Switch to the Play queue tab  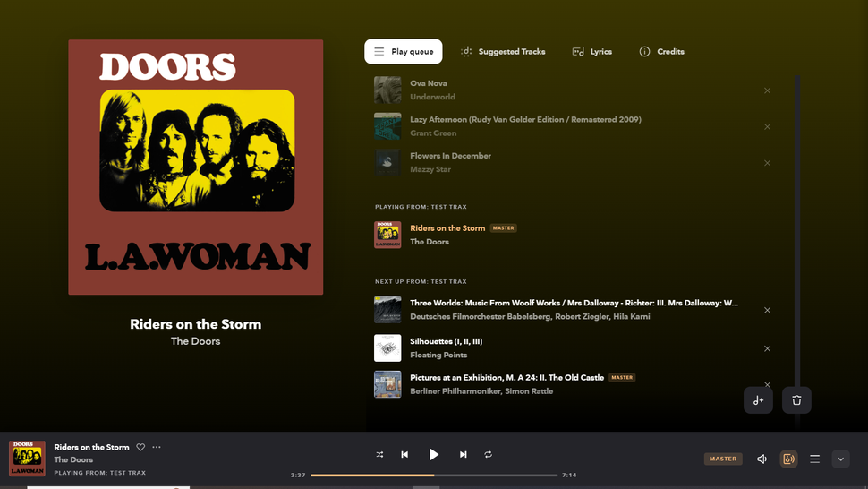click(x=403, y=52)
